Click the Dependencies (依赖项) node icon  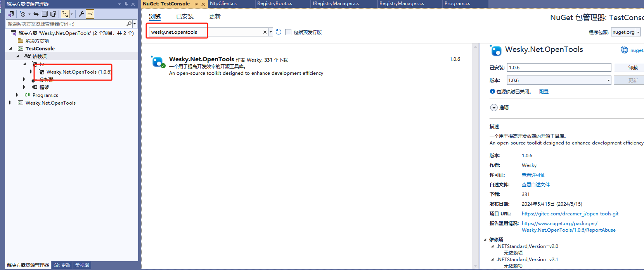28,56
